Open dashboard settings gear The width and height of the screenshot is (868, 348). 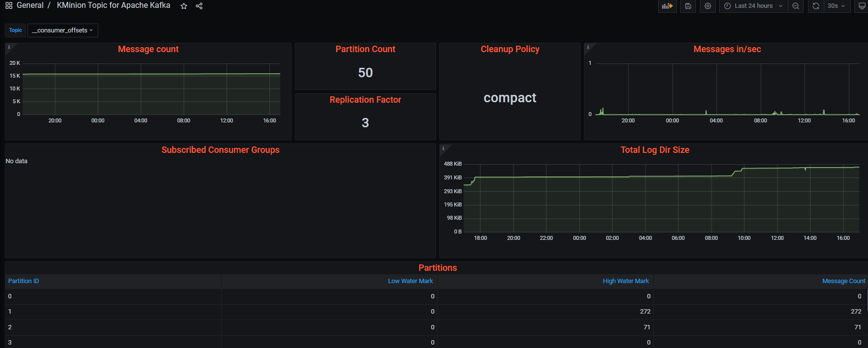pyautogui.click(x=708, y=6)
